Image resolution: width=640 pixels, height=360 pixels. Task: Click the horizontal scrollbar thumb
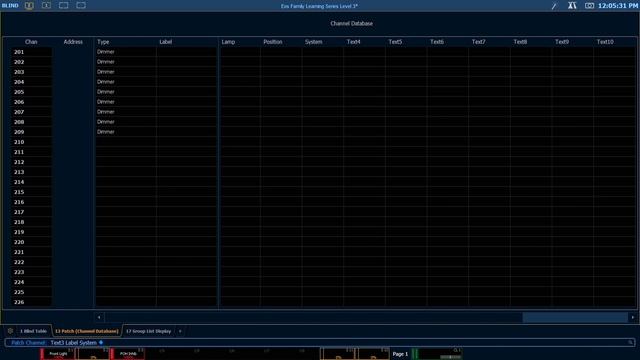tap(575, 317)
